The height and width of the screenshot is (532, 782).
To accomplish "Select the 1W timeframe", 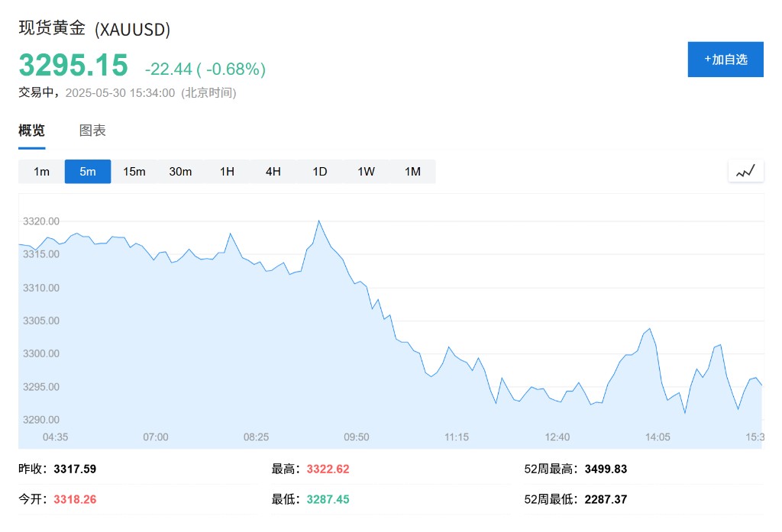I will (366, 172).
